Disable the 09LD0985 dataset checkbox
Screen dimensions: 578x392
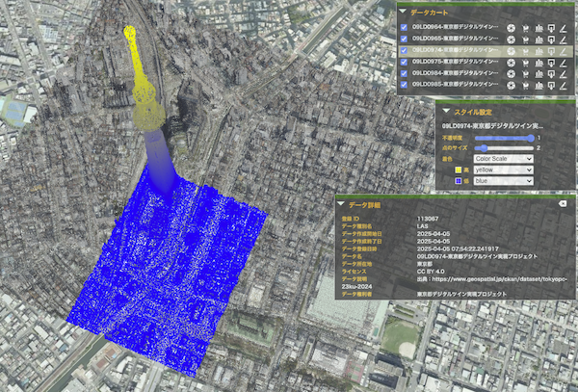point(404,85)
